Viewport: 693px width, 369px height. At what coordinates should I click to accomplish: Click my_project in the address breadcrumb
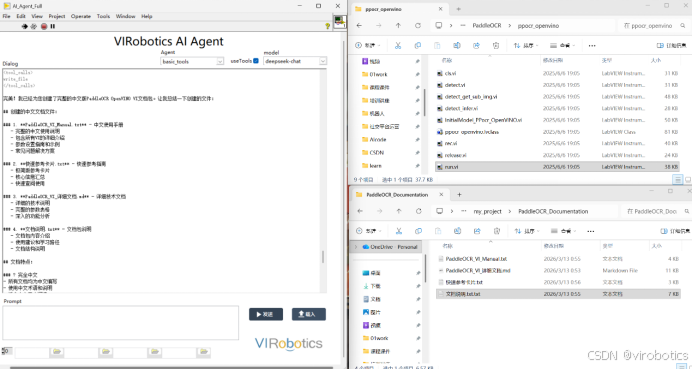pyautogui.click(x=487, y=211)
